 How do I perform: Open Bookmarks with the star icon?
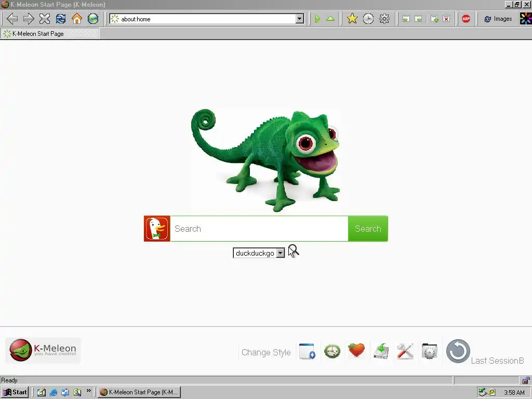(x=352, y=19)
